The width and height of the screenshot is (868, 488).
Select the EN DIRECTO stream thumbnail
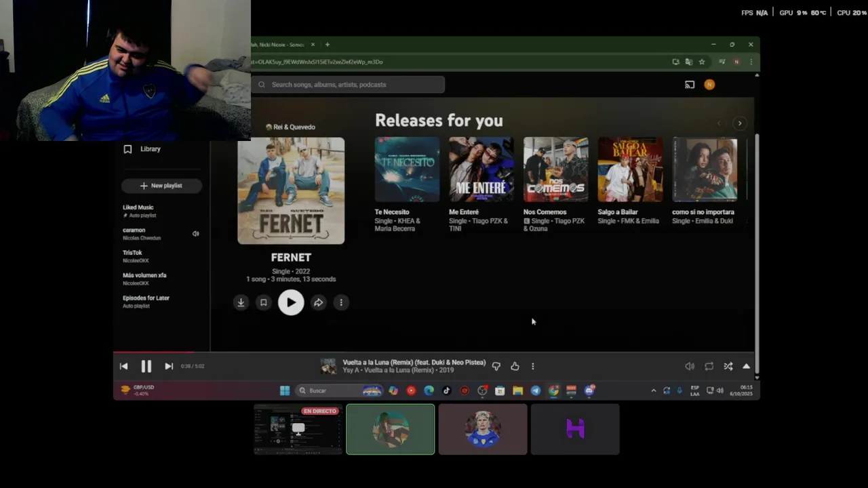click(298, 429)
